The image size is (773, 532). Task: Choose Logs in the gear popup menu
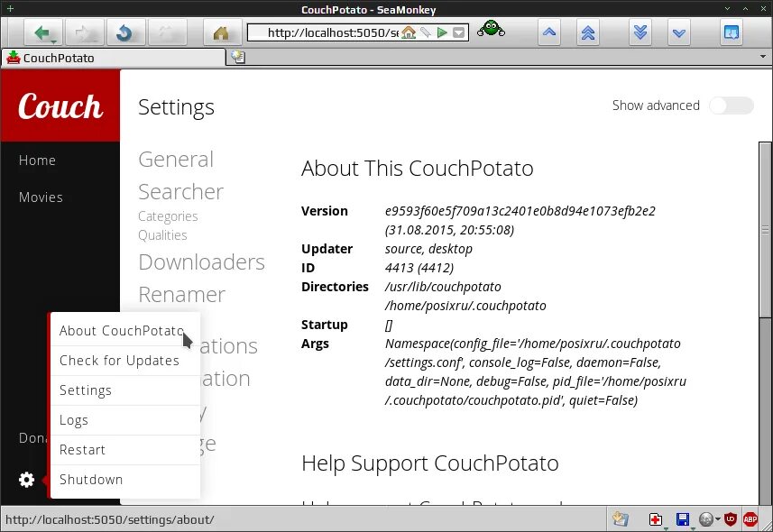[125, 420]
